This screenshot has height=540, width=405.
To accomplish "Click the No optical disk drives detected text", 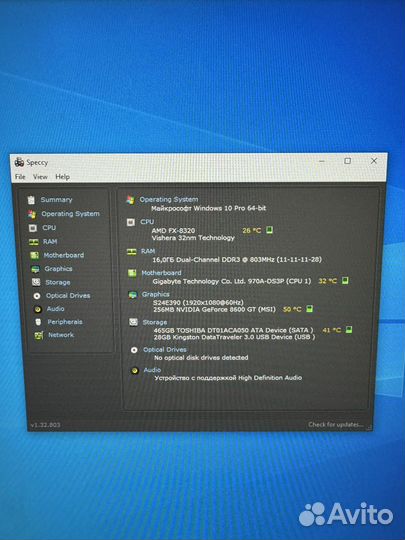I will (201, 357).
